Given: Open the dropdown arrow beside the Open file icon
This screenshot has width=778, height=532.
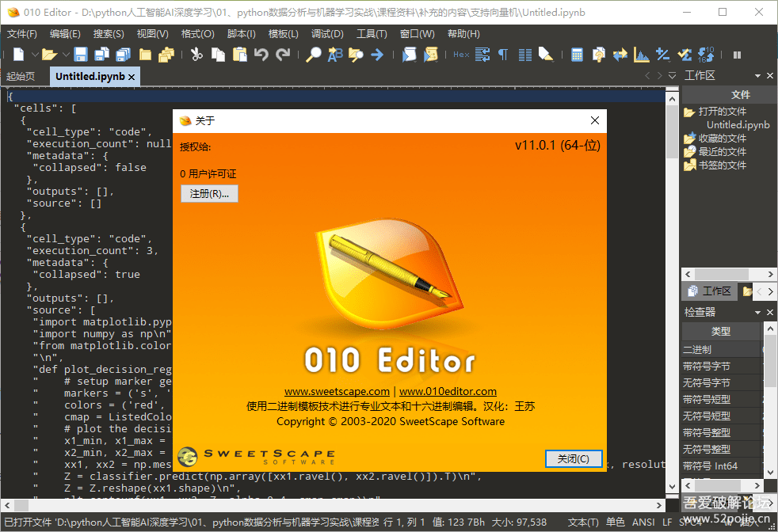Looking at the screenshot, I should [66, 54].
